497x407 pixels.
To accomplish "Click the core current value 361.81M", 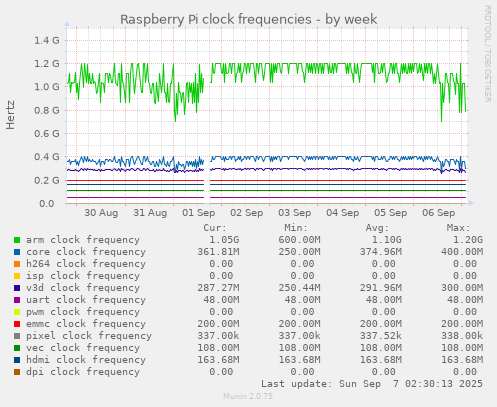I will pos(218,252).
